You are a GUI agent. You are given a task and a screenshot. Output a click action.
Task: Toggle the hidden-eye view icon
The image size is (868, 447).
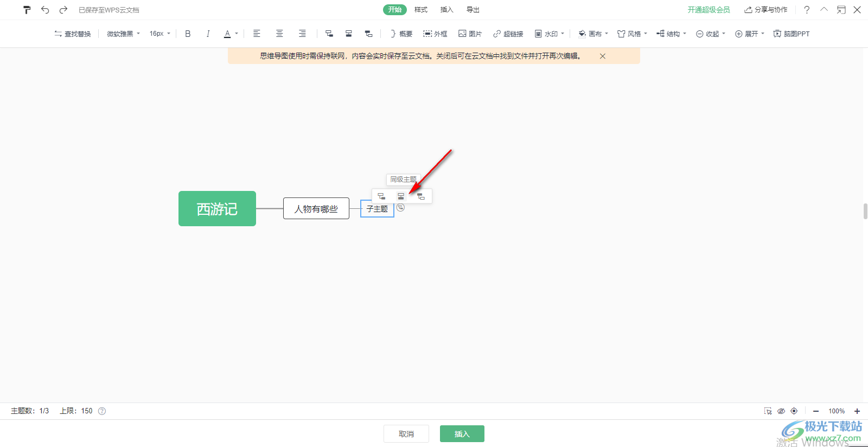[781, 411]
